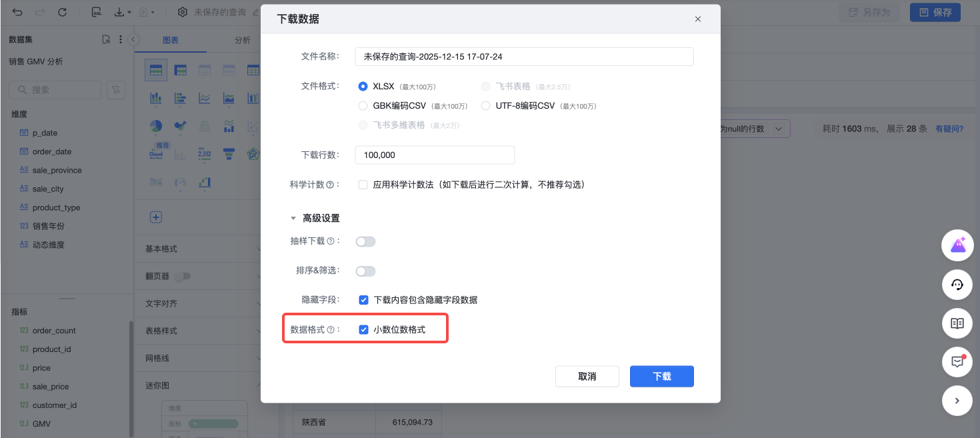Select the pie chart type icon
Image resolution: width=980 pixels, height=438 pixels.
coord(156,125)
